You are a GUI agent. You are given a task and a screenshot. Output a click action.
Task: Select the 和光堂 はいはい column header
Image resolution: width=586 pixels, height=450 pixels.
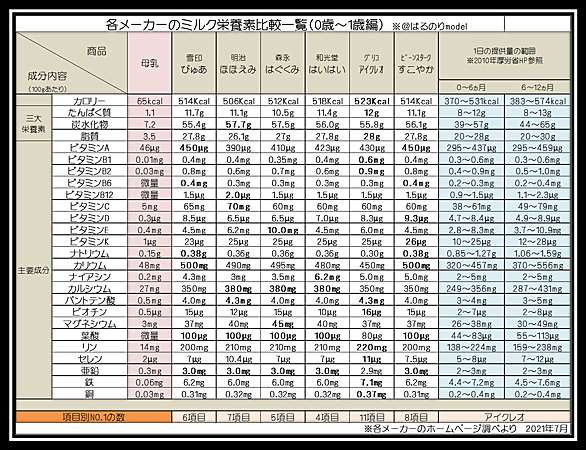click(x=327, y=63)
